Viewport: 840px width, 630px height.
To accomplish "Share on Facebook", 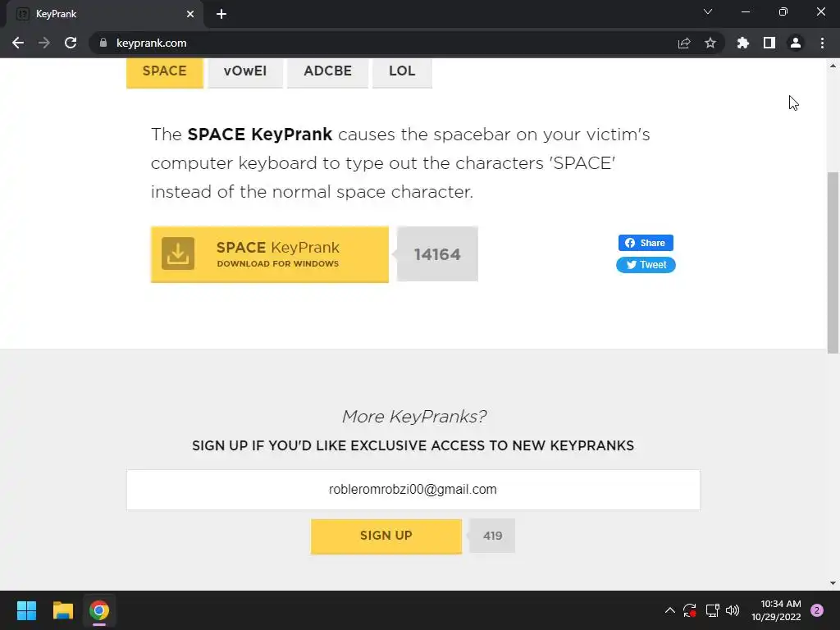I will (x=646, y=243).
